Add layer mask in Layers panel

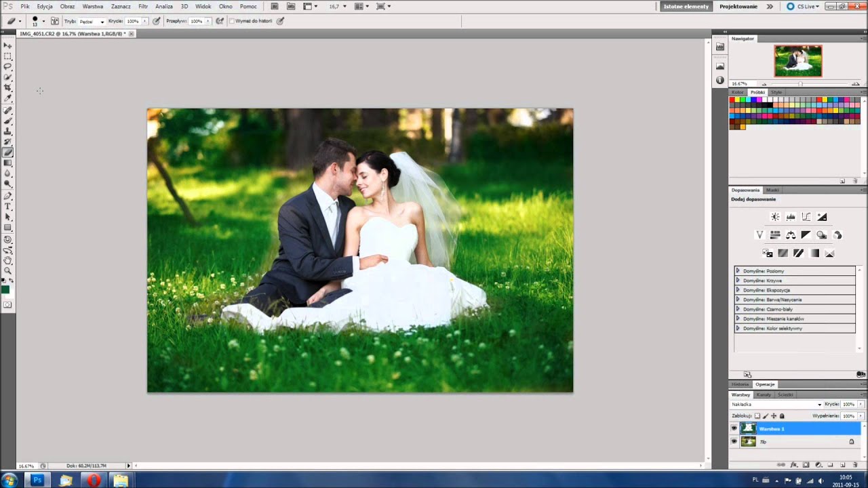[x=806, y=465]
